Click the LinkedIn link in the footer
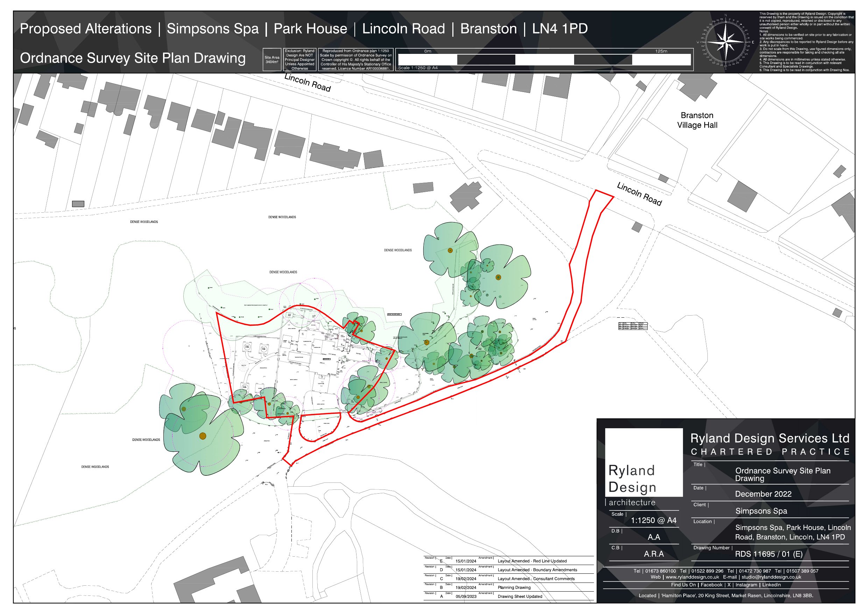The height and width of the screenshot is (614, 868). pyautogui.click(x=771, y=585)
